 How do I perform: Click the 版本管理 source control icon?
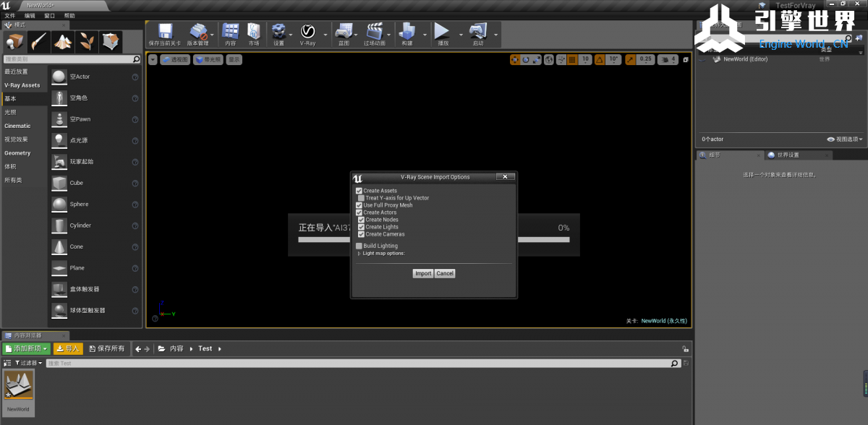tap(197, 31)
